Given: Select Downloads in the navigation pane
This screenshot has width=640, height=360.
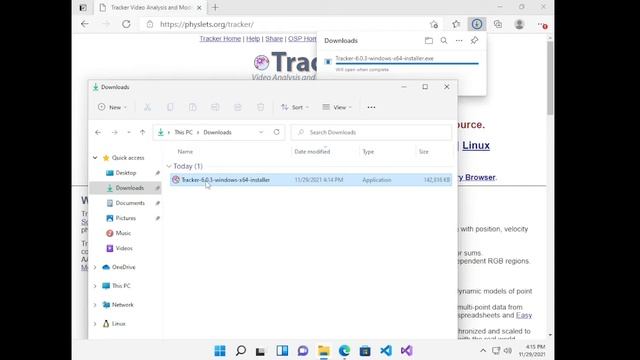Looking at the screenshot, I should coord(126,188).
